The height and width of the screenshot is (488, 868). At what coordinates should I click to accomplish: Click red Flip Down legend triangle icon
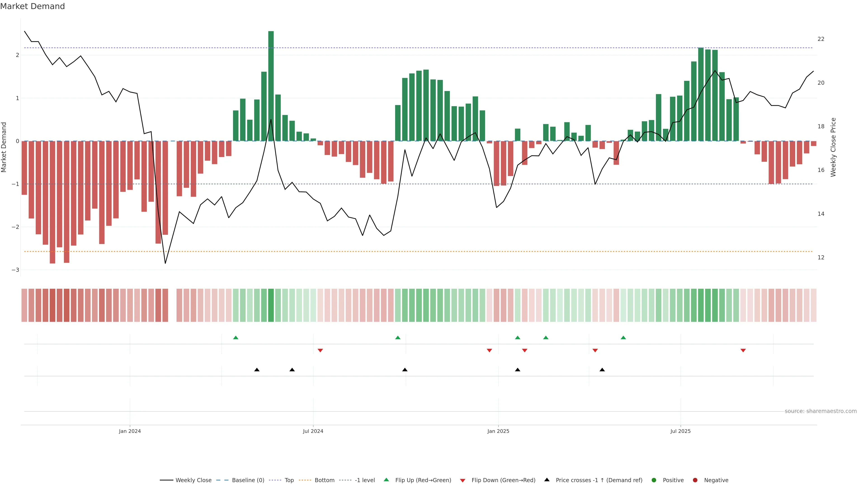(x=463, y=481)
